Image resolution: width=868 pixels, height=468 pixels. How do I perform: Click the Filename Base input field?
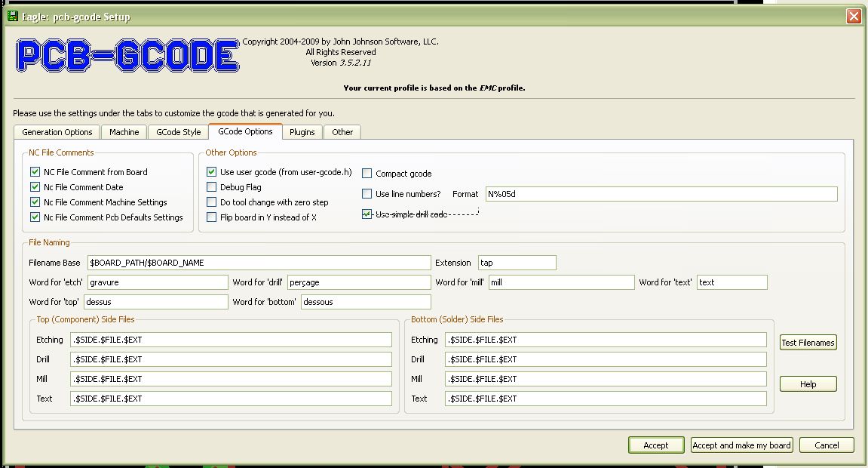click(259, 263)
